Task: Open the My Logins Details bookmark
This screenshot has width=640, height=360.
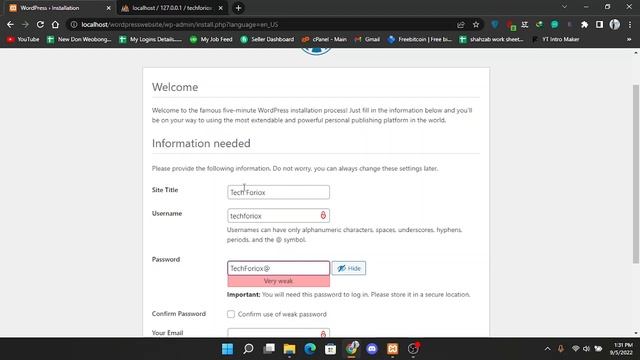Action: click(151, 39)
